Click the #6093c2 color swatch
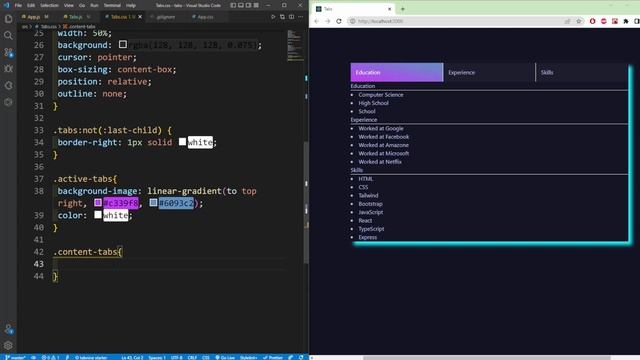Screen dimensions: 640x360 [153, 202]
